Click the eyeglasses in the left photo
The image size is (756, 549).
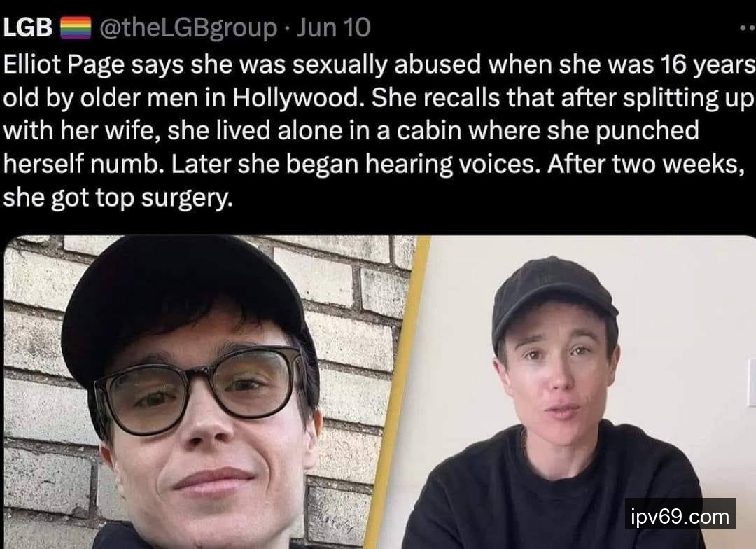[x=199, y=389]
